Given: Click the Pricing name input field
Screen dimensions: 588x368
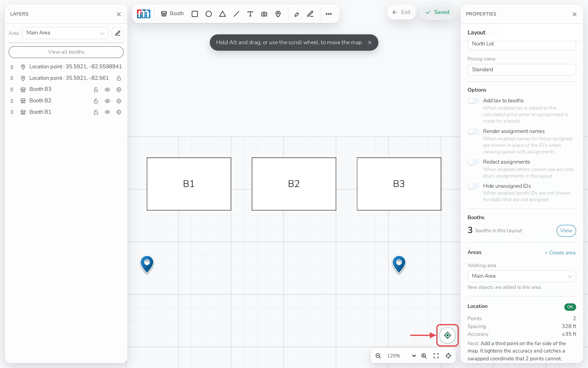Looking at the screenshot, I should coord(522,70).
